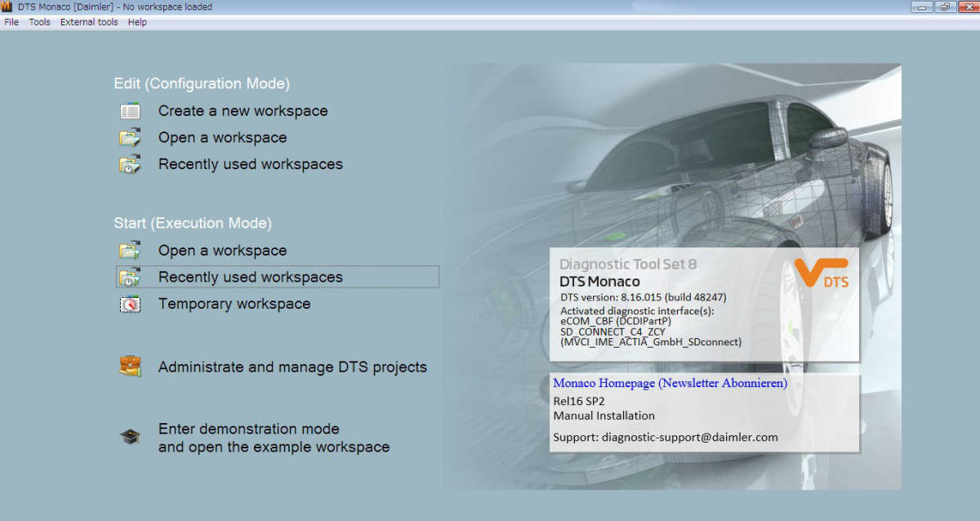Click the Recently used workspaces icon under Start
This screenshot has height=521, width=980.
[x=130, y=277]
